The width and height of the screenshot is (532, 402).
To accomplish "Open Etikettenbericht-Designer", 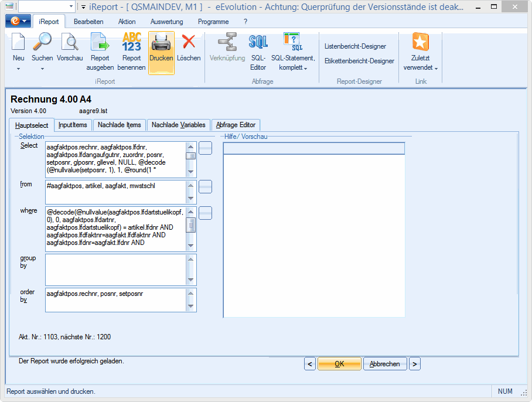I will (x=359, y=61).
